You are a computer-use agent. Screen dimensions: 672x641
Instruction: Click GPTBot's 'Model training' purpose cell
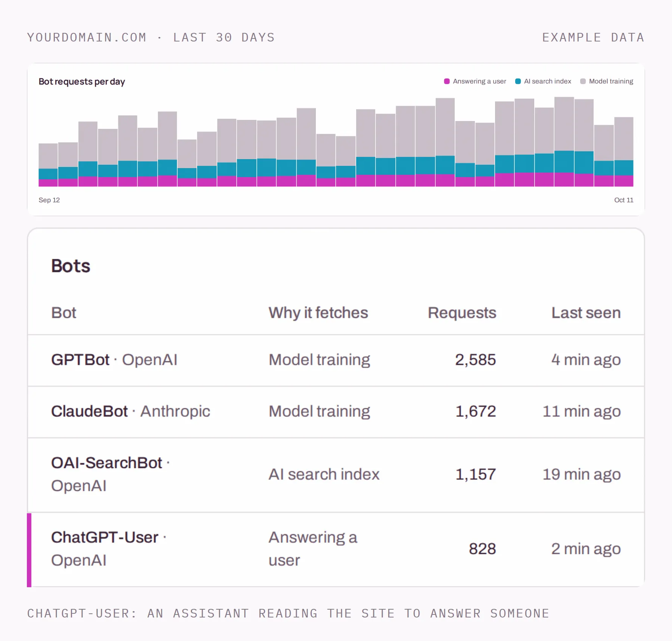tap(319, 360)
